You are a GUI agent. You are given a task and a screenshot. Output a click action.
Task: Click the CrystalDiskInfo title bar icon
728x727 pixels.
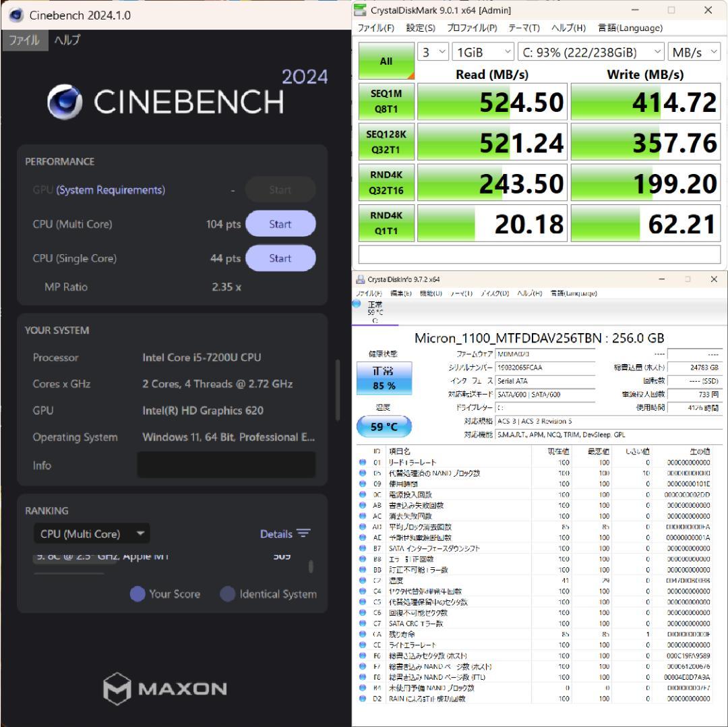tap(360, 279)
